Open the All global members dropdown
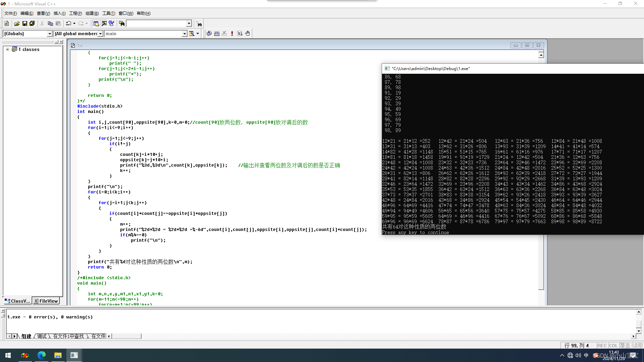 [100, 34]
